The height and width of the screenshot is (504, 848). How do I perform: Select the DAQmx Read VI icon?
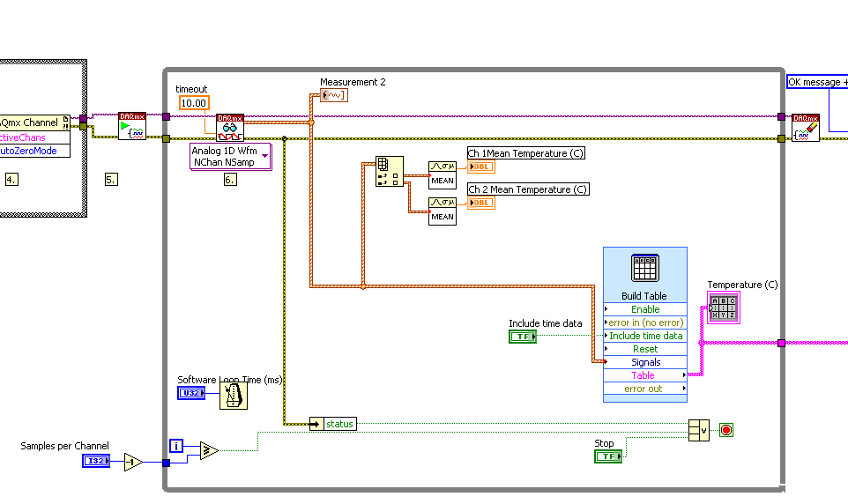click(230, 127)
